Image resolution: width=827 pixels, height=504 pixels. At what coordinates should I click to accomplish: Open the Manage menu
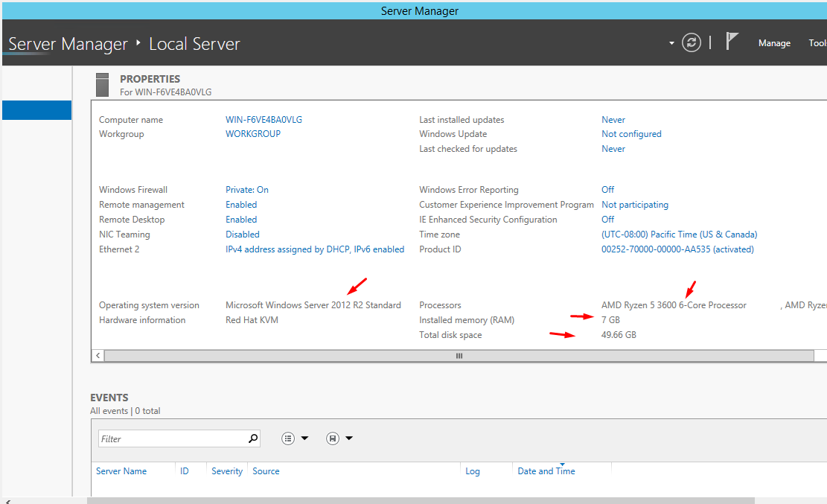pyautogui.click(x=774, y=42)
